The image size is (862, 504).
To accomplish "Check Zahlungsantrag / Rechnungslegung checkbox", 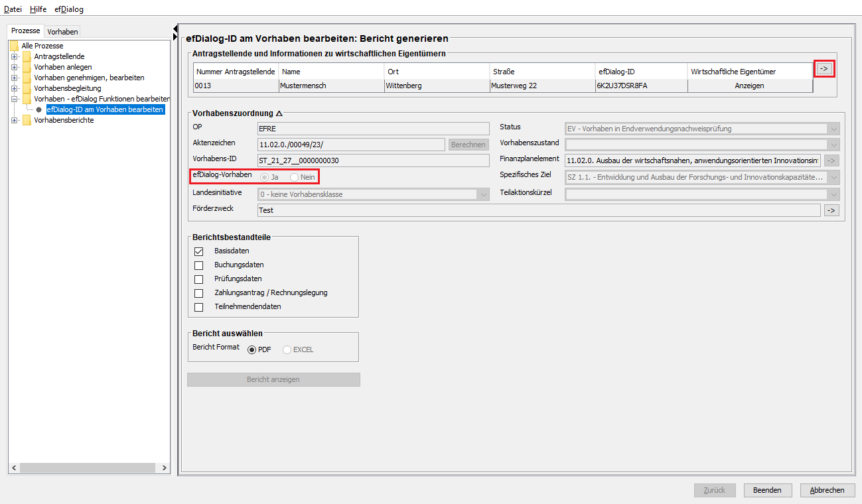I will (198, 293).
